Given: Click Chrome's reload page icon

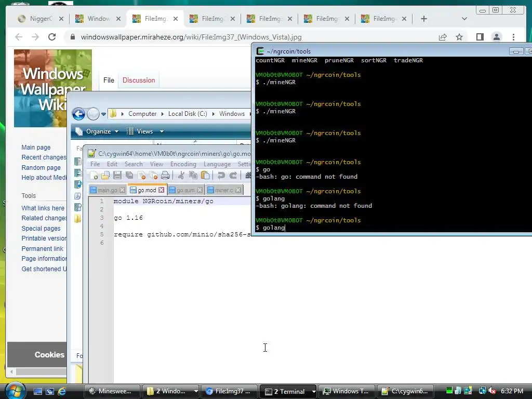Looking at the screenshot, I should (x=52, y=37).
